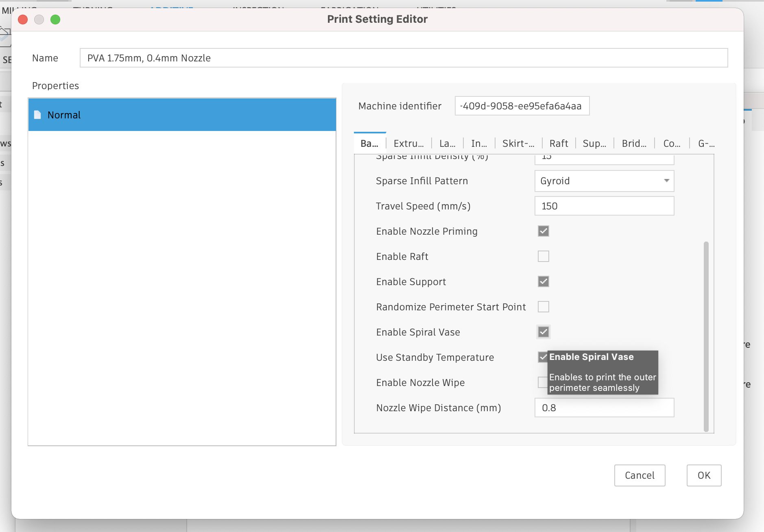Check Randomize Perimeter Start Point box
The image size is (764, 532).
point(543,307)
